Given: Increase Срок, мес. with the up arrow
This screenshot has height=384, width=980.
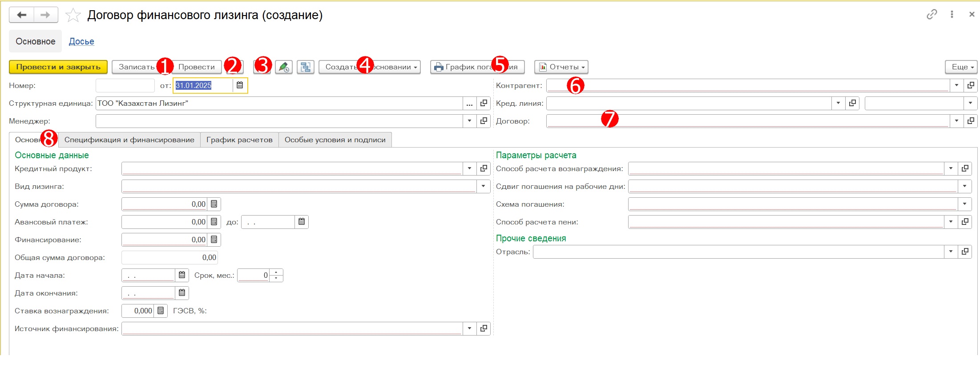Looking at the screenshot, I should (x=276, y=272).
